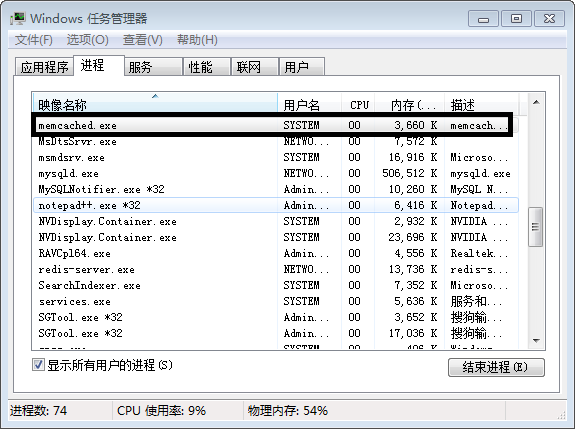Select the MsDtsSrvr.exe process
Viewport: 575px width, 429px height.
click(x=275, y=142)
